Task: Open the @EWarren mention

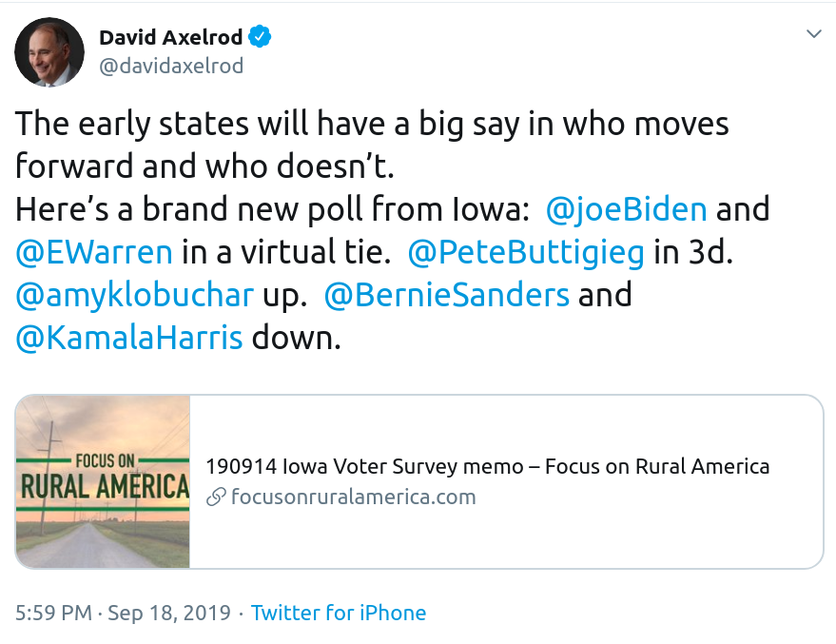Action: click(x=94, y=252)
